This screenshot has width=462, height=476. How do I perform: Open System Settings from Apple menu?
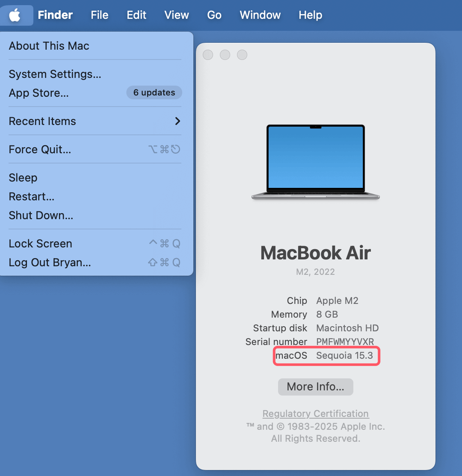point(55,74)
